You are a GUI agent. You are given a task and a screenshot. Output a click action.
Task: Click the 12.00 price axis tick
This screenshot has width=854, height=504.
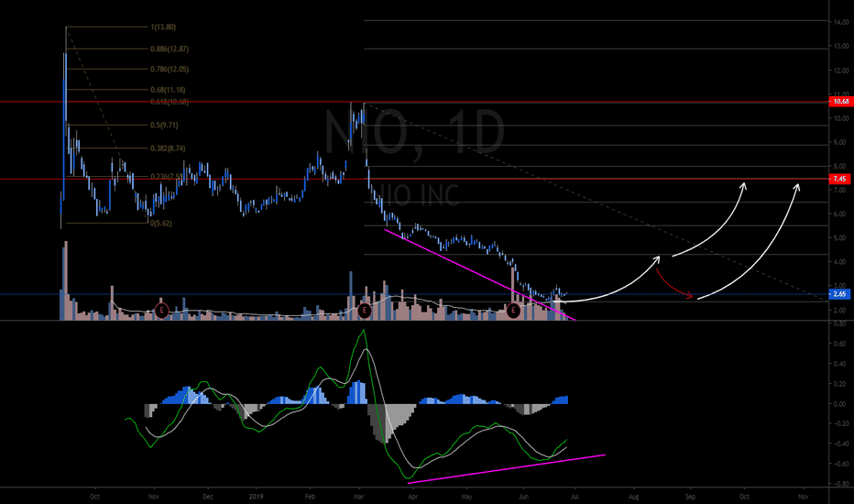841,71
